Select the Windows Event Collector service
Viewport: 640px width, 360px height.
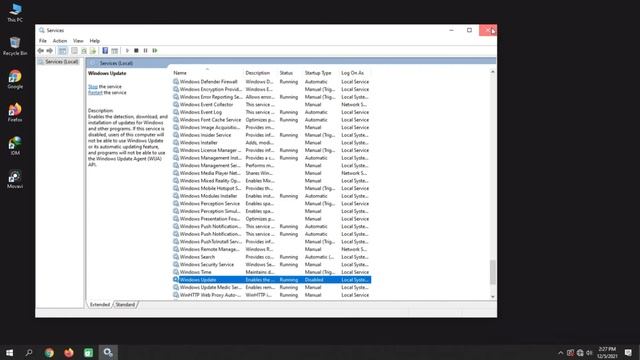271,104
